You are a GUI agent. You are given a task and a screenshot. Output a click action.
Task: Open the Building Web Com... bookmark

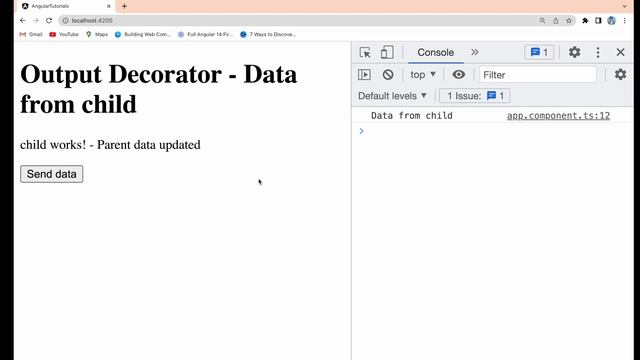[x=143, y=34]
